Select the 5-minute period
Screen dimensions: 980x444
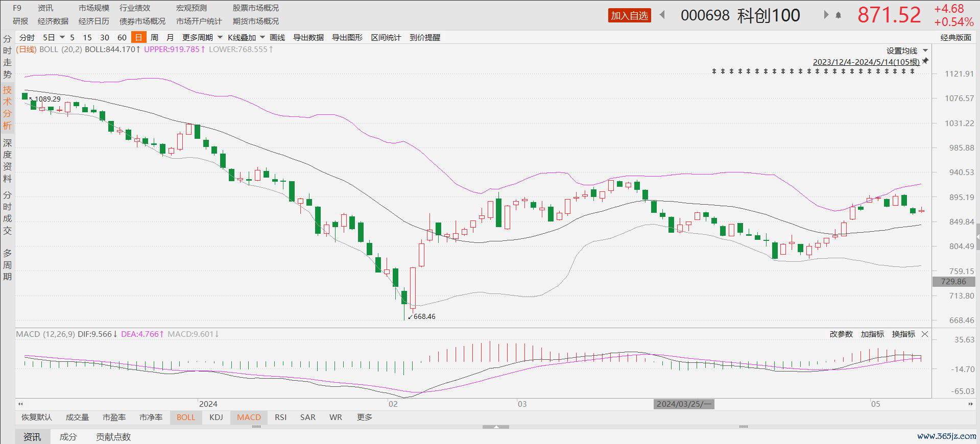72,37
